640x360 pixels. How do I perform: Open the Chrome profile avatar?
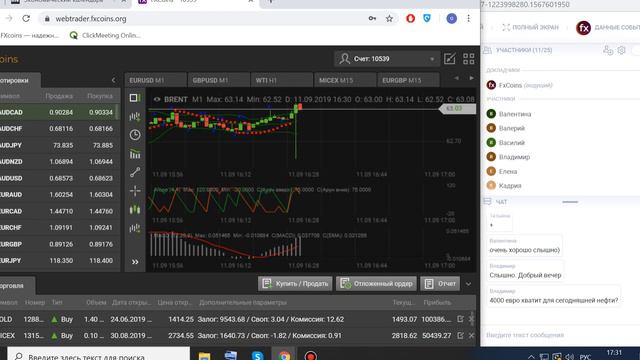pos(451,19)
